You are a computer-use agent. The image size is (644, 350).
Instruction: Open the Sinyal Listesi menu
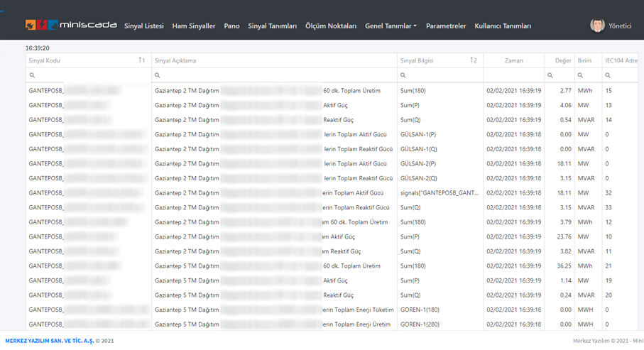143,26
